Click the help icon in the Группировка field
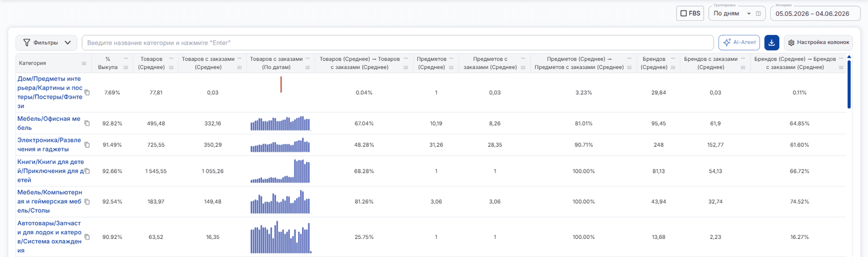The image size is (868, 257). click(x=758, y=14)
